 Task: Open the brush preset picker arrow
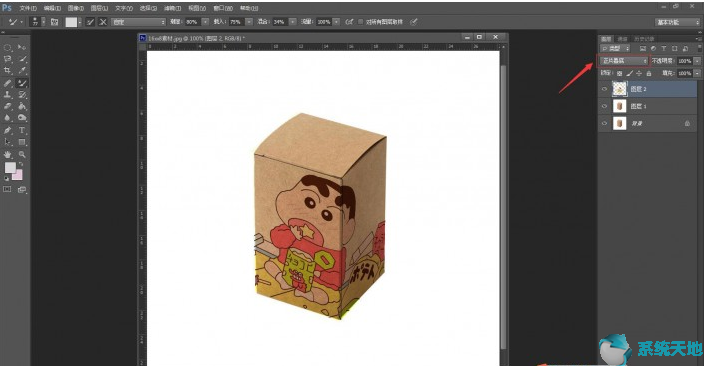pos(44,22)
